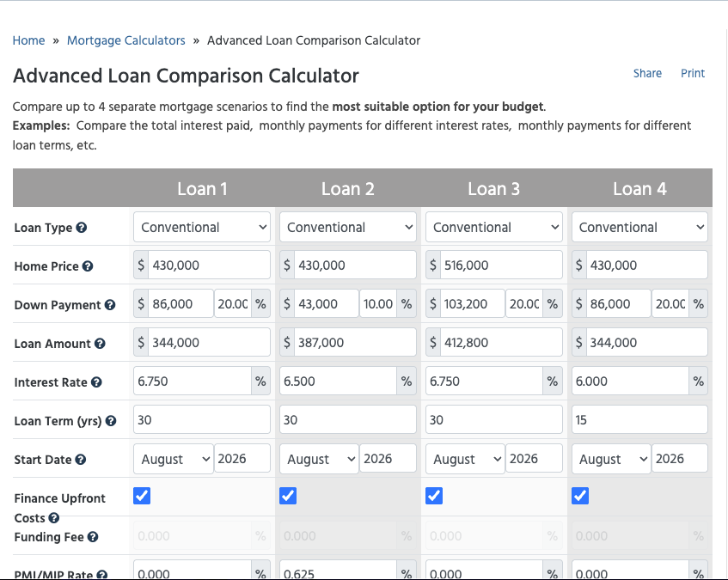Open help icon next to Interest Rate
Image resolution: width=728 pixels, height=580 pixels.
pyautogui.click(x=96, y=382)
